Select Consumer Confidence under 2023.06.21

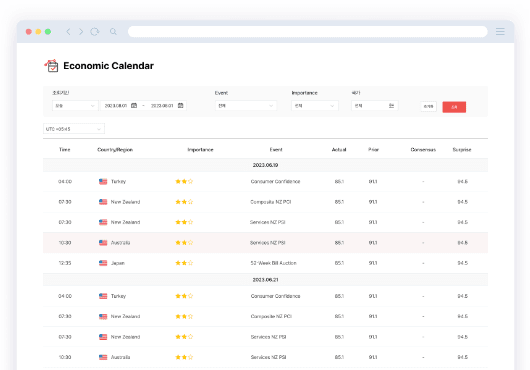(x=275, y=296)
